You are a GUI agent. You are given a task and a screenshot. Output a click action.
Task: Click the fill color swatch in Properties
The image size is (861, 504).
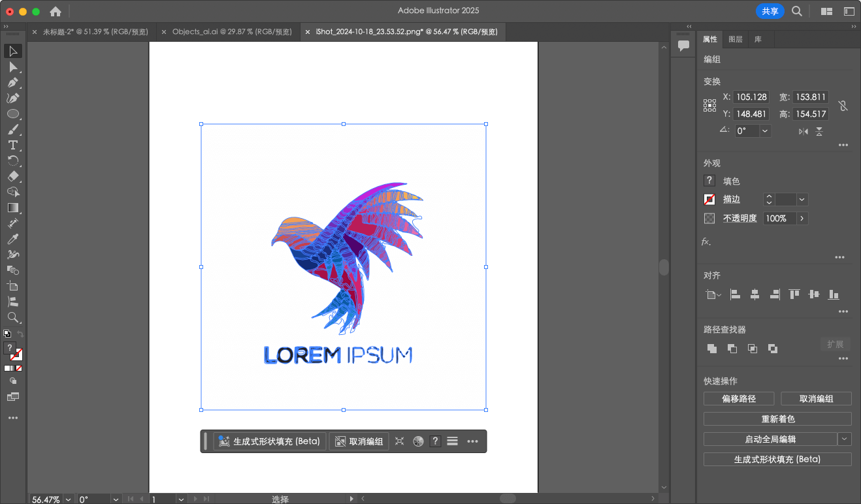tap(709, 180)
